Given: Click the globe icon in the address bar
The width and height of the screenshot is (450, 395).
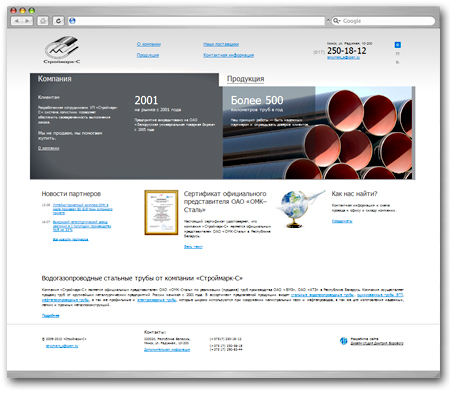Looking at the screenshot, I should pyautogui.click(x=72, y=21).
